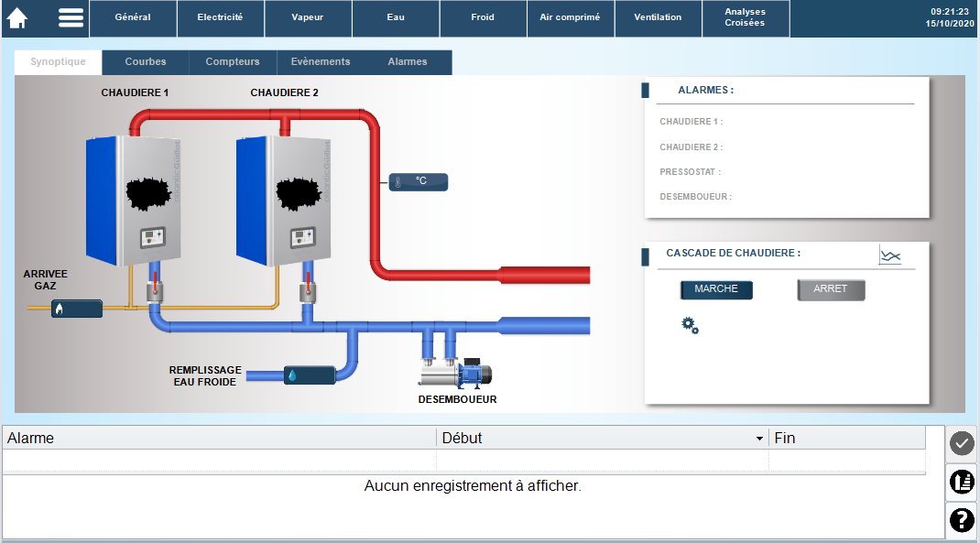Open Analyses Croisées in top bar
The height and width of the screenshot is (543, 980).
(745, 17)
